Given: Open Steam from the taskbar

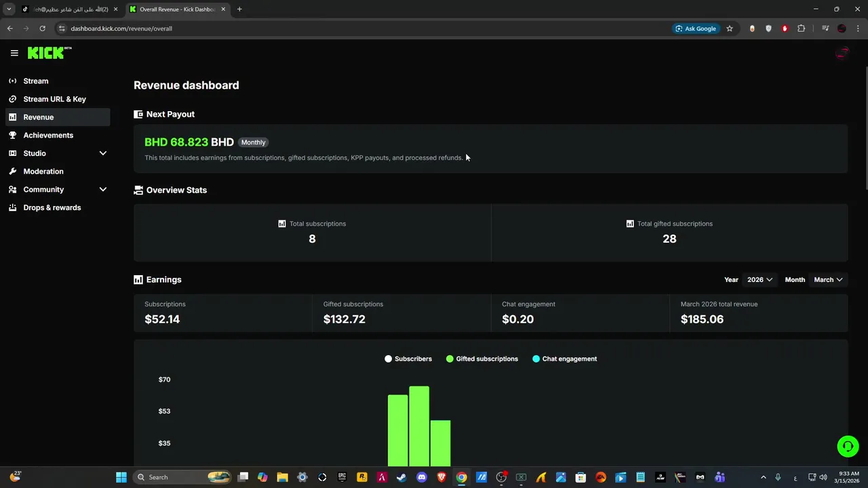Looking at the screenshot, I should [x=401, y=477].
